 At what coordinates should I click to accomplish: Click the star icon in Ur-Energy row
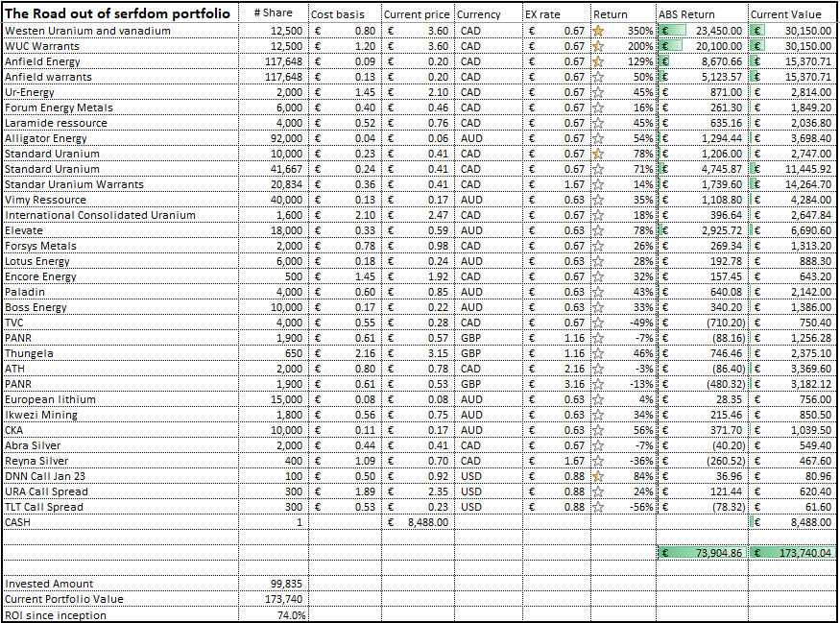(598, 93)
